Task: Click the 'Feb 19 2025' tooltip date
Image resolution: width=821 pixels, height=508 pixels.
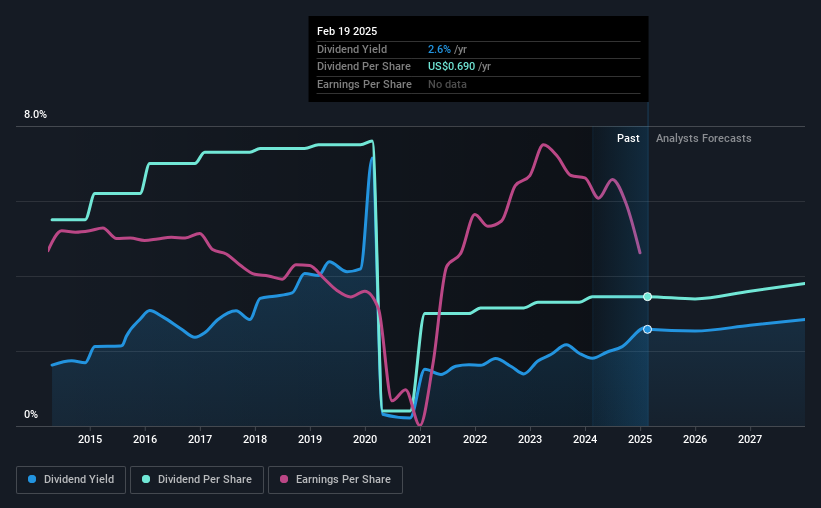Action: tap(347, 31)
